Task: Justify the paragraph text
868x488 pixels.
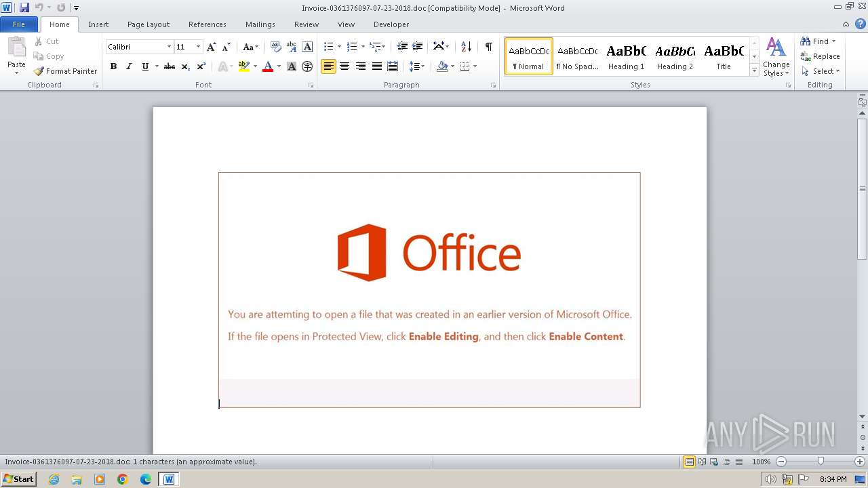Action: click(x=376, y=66)
